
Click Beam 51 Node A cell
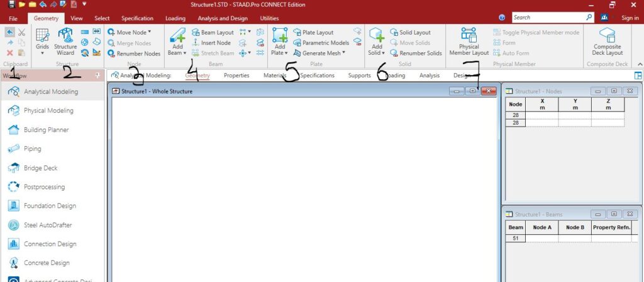[x=542, y=239]
